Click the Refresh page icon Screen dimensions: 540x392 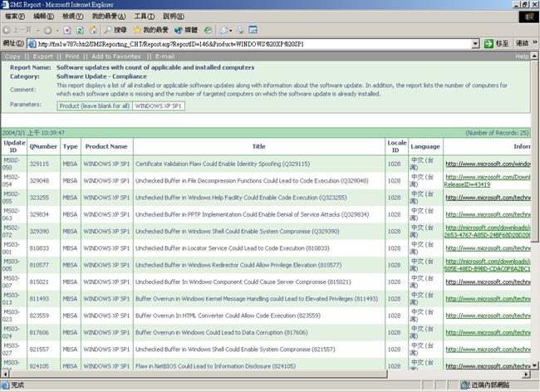click(x=80, y=30)
